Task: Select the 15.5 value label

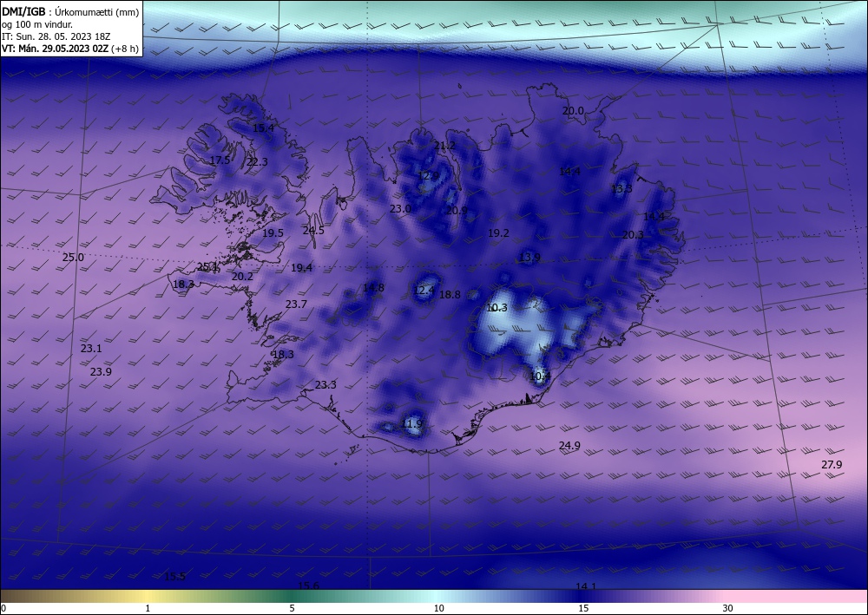Action: pyautogui.click(x=175, y=577)
